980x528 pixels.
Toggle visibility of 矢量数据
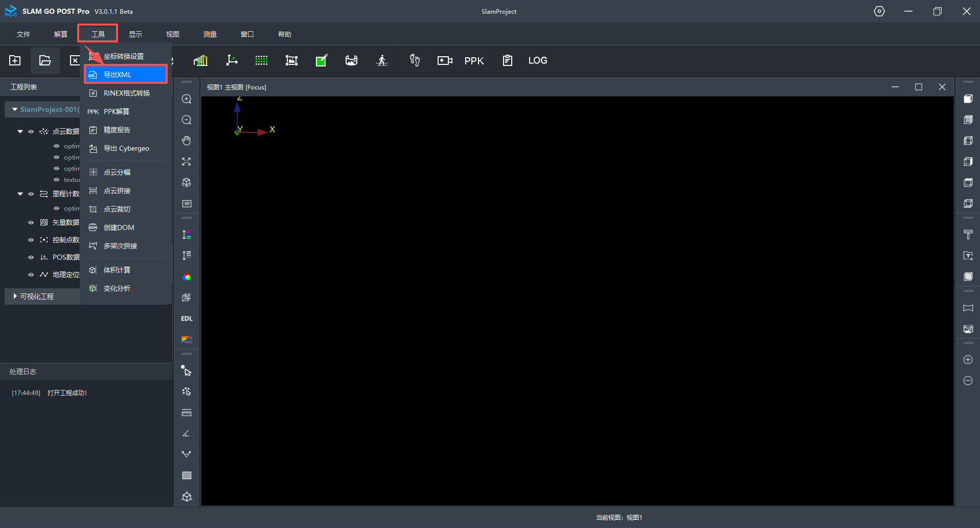[x=31, y=222]
